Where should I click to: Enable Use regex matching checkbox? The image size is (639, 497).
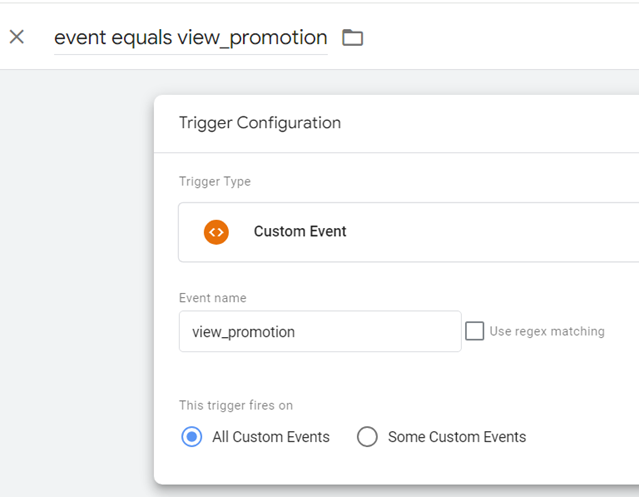pyautogui.click(x=475, y=331)
